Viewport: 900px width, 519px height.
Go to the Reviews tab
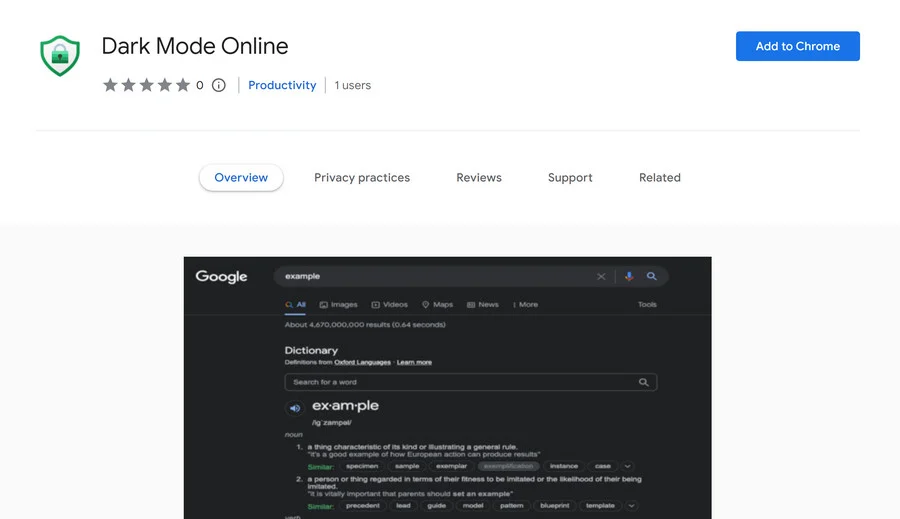[479, 177]
